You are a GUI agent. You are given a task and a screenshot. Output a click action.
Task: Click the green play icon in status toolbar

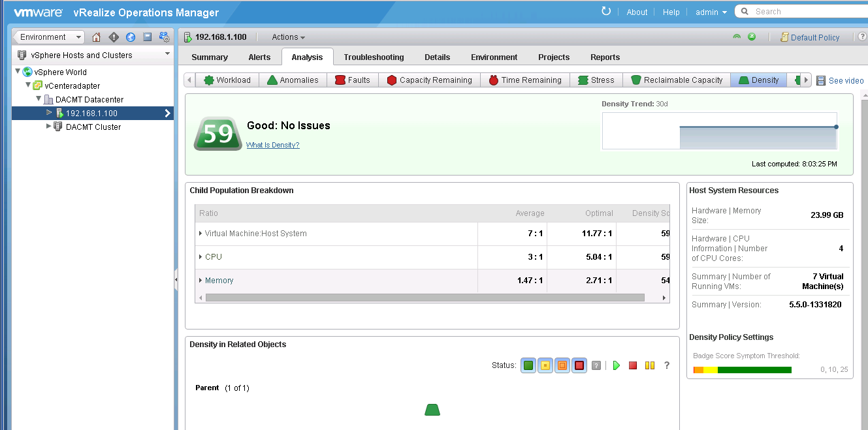pos(616,365)
